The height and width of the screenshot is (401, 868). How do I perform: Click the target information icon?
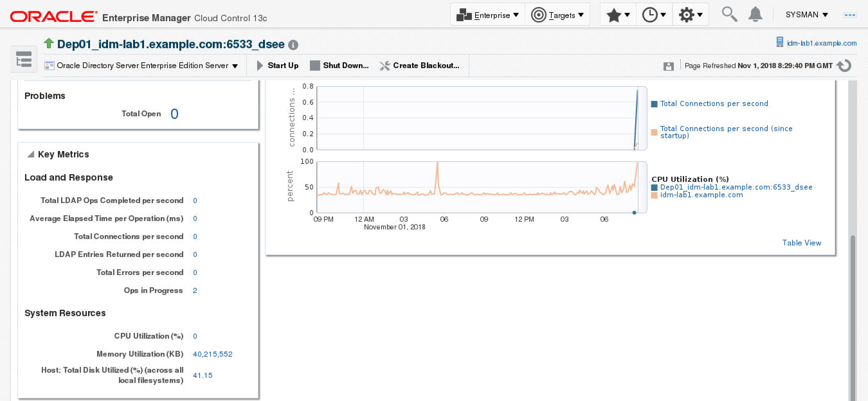(293, 45)
